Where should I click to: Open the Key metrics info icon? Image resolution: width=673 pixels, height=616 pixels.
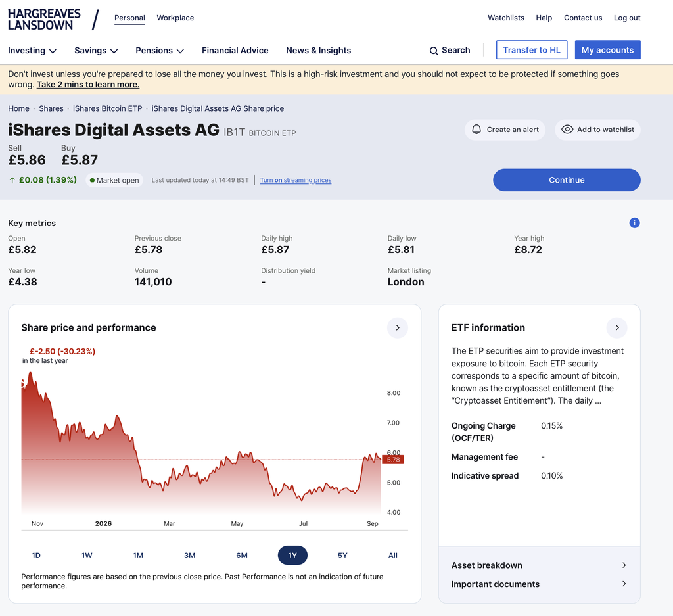click(x=634, y=223)
